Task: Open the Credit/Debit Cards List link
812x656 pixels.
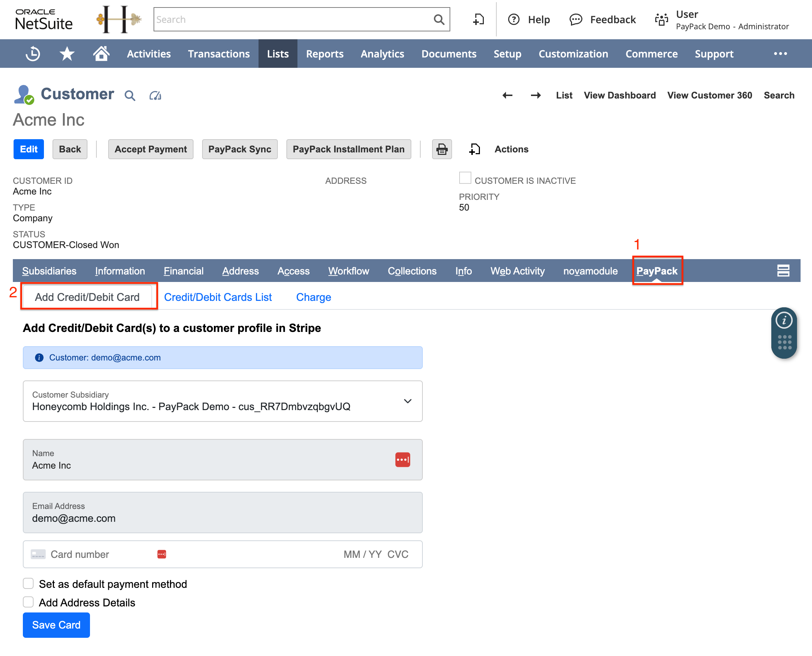Action: (x=218, y=297)
